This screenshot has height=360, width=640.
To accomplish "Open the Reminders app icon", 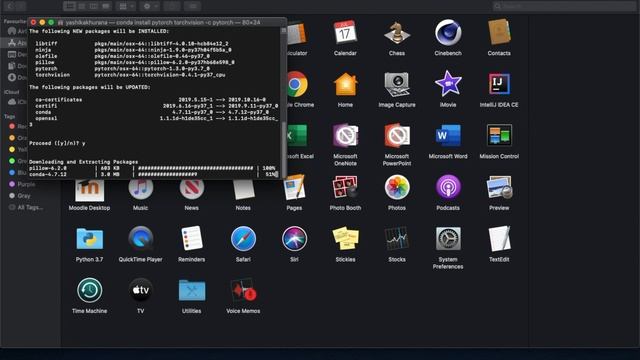I will click(x=192, y=238).
